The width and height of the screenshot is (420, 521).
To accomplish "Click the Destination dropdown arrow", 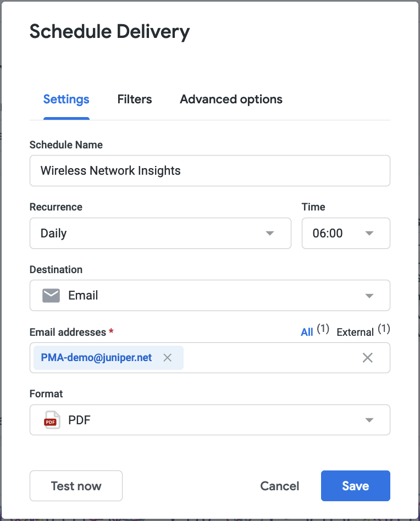I will pyautogui.click(x=369, y=296).
